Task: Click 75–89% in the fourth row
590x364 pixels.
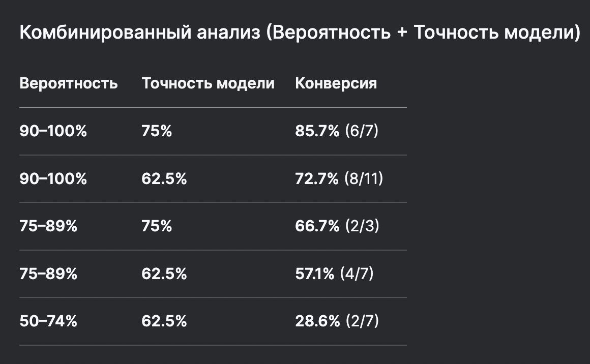Action: coord(48,274)
